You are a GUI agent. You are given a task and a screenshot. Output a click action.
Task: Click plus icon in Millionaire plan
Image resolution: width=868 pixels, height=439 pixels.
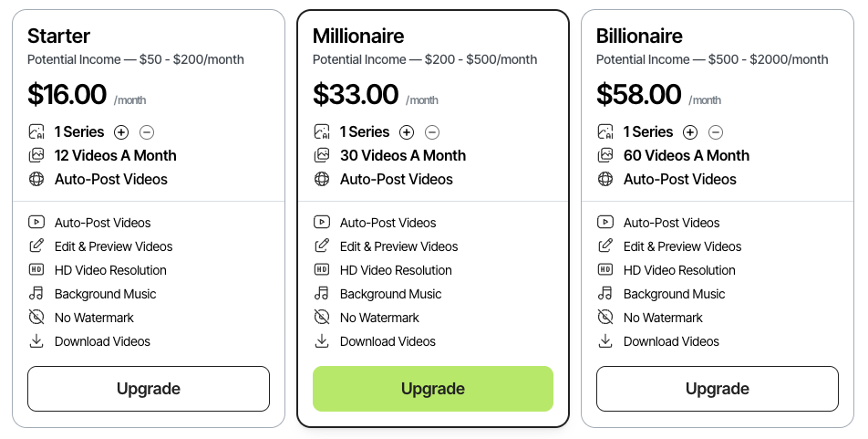407,132
